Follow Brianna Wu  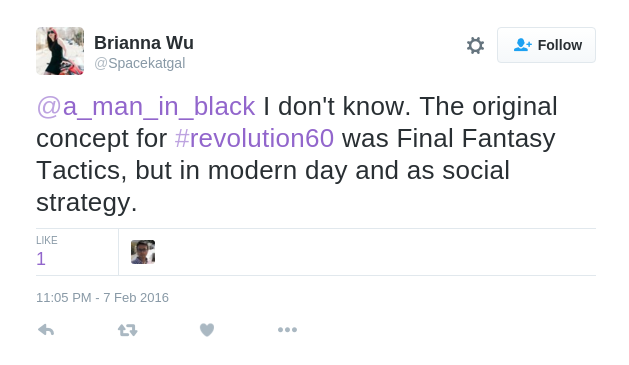[x=546, y=45]
